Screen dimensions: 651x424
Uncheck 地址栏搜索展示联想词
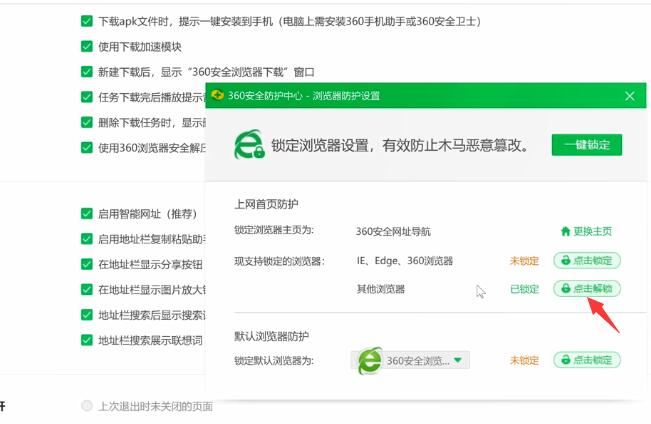click(86, 340)
